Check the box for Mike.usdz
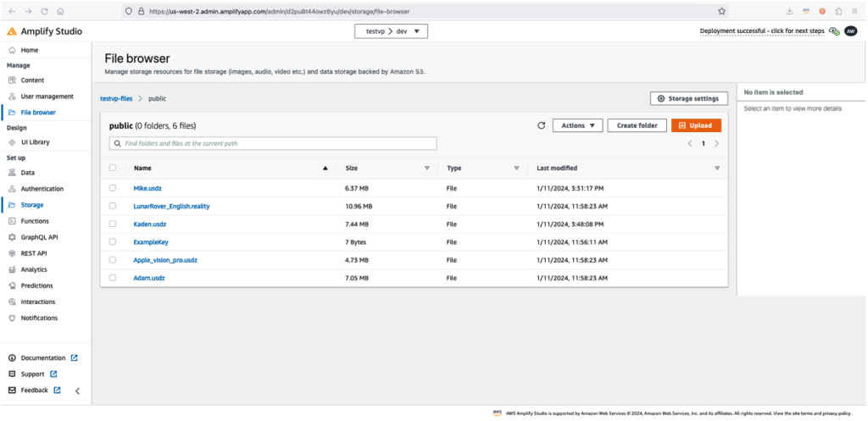The image size is (868, 421). point(113,188)
